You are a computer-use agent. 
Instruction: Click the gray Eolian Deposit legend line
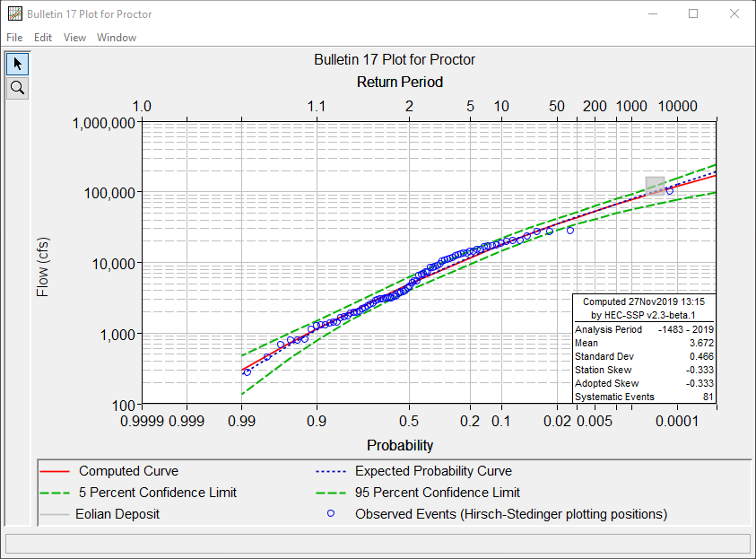coord(55,515)
